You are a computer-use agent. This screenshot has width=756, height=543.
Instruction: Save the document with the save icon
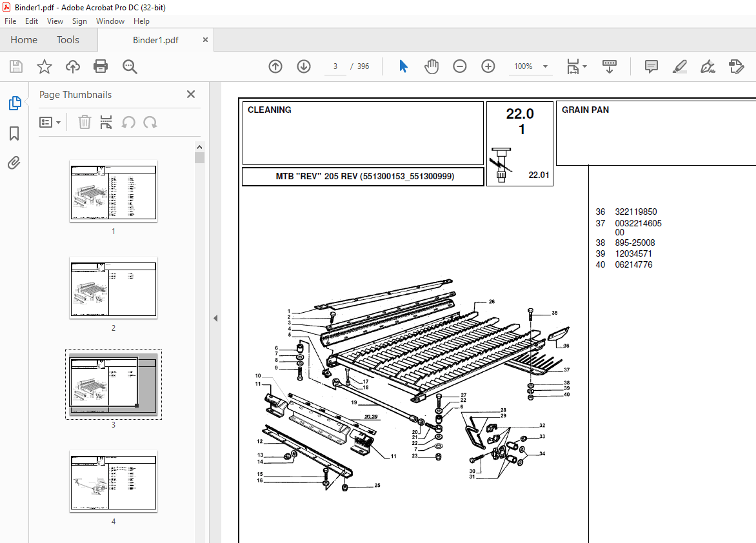click(15, 66)
